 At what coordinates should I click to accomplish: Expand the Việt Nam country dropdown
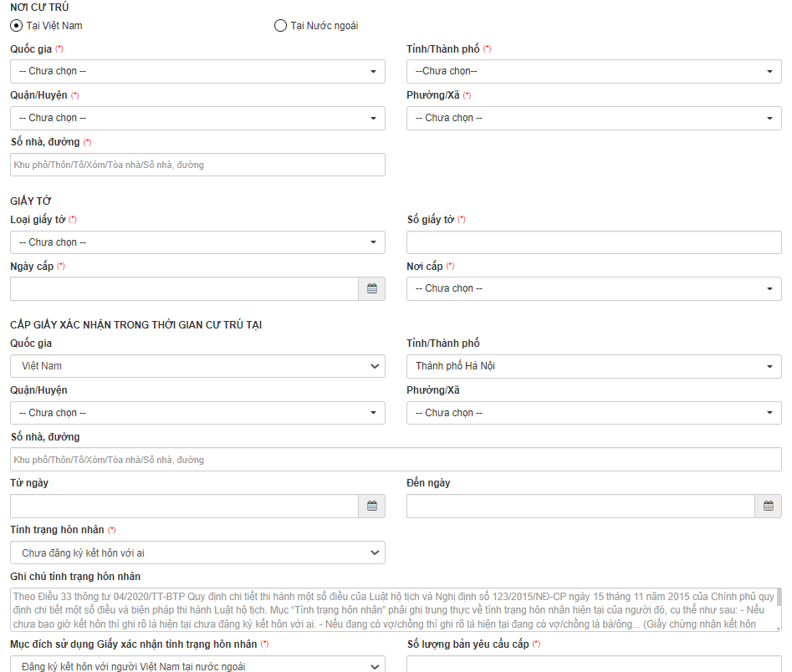click(x=197, y=366)
